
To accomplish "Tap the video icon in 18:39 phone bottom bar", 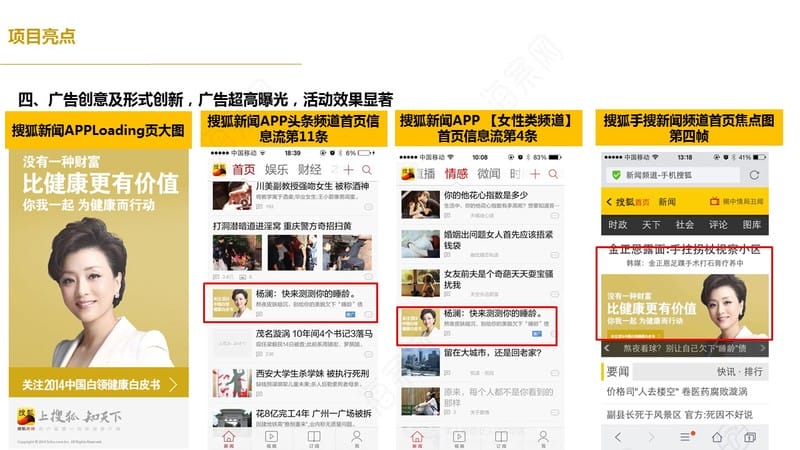I will (271, 438).
